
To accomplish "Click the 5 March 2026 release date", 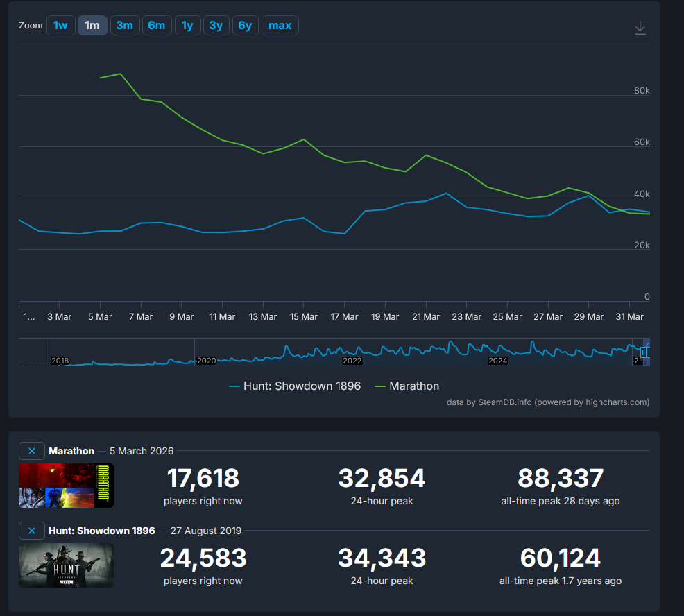I will [x=142, y=451].
